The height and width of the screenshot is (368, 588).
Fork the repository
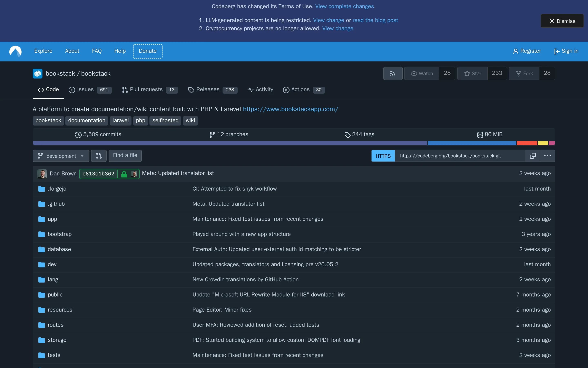(x=524, y=74)
